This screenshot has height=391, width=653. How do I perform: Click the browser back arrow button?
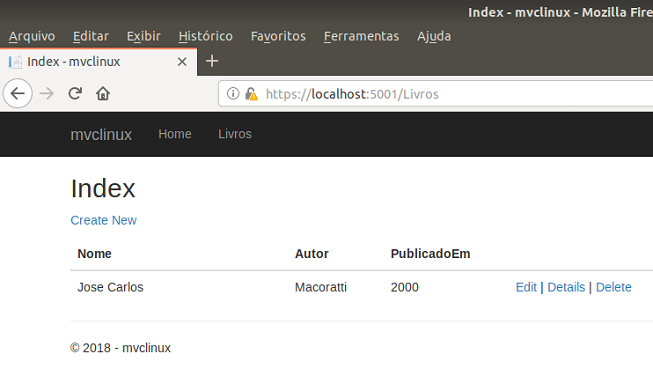click(17, 93)
